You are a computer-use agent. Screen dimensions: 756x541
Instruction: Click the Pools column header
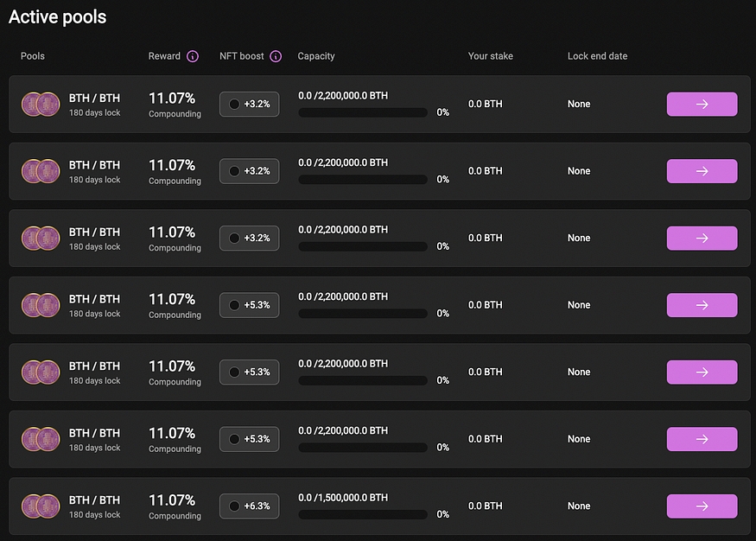point(33,56)
